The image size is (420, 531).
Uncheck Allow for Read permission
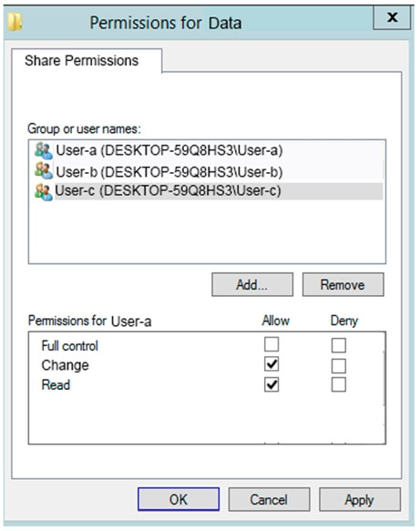pyautogui.click(x=271, y=384)
